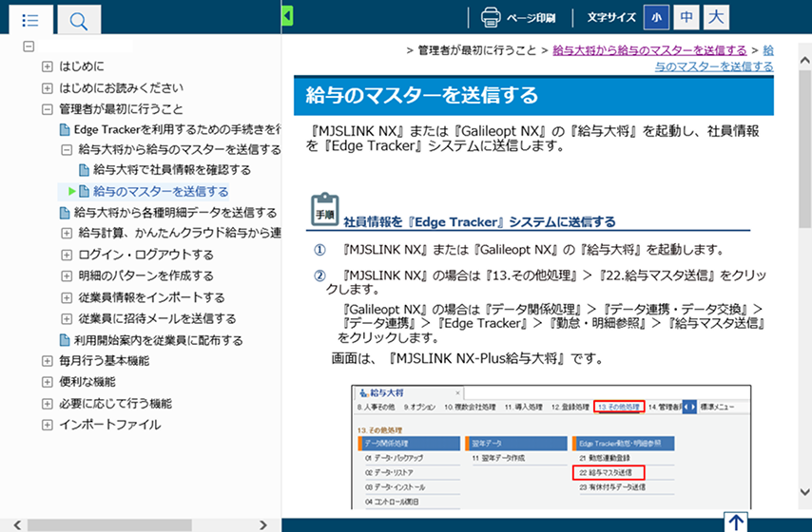Open the table of contents tab
The height and width of the screenshot is (532, 812).
[x=30, y=20]
